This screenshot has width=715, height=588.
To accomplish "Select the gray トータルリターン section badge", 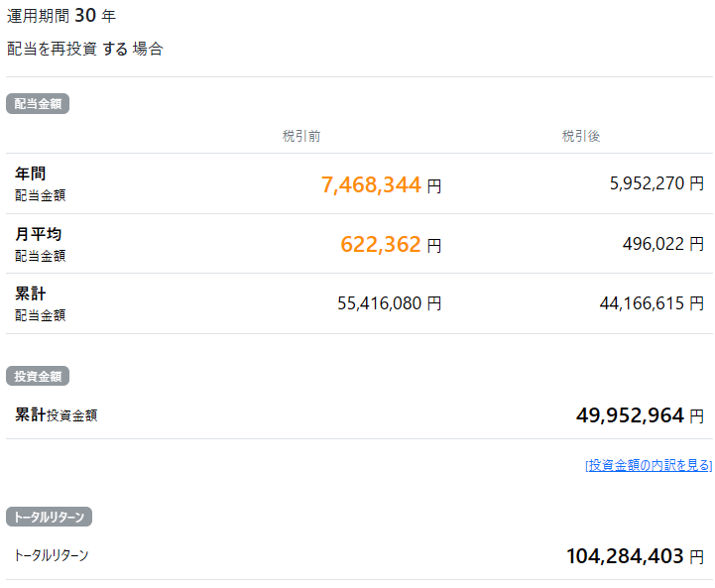I will (x=49, y=517).
